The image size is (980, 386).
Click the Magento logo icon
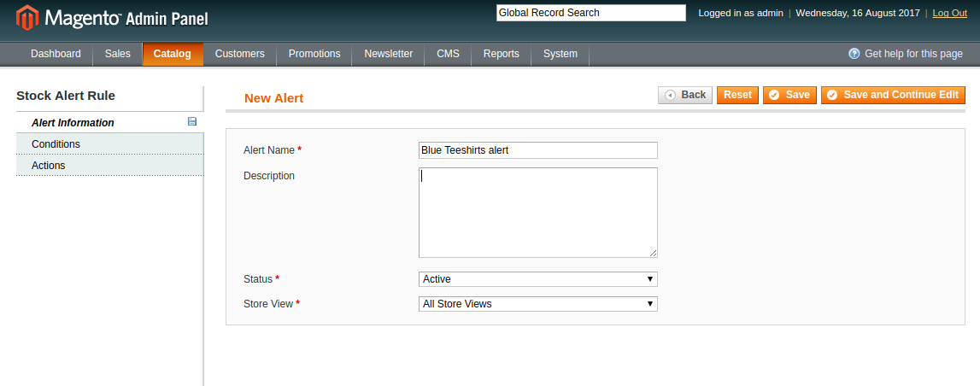tap(26, 17)
